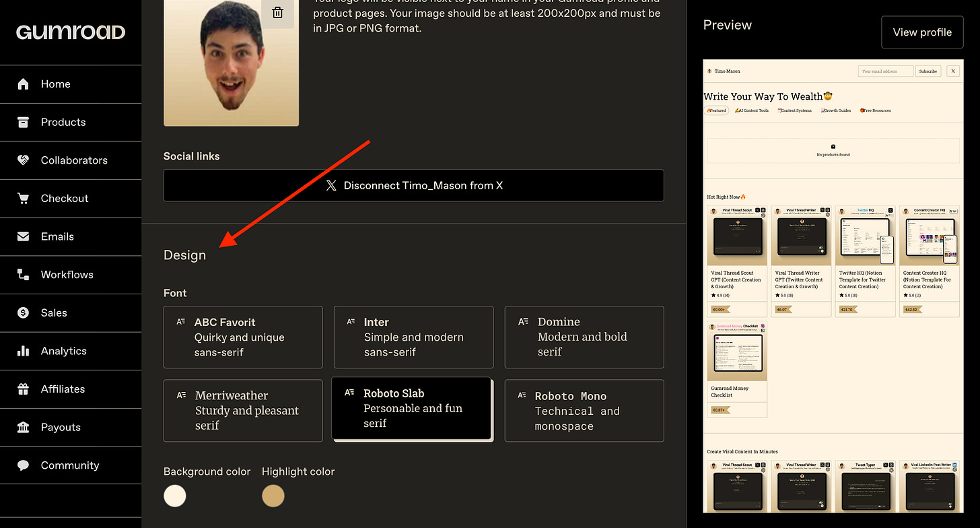
Task: Click the X logo in Disconnect button
Action: tap(331, 185)
